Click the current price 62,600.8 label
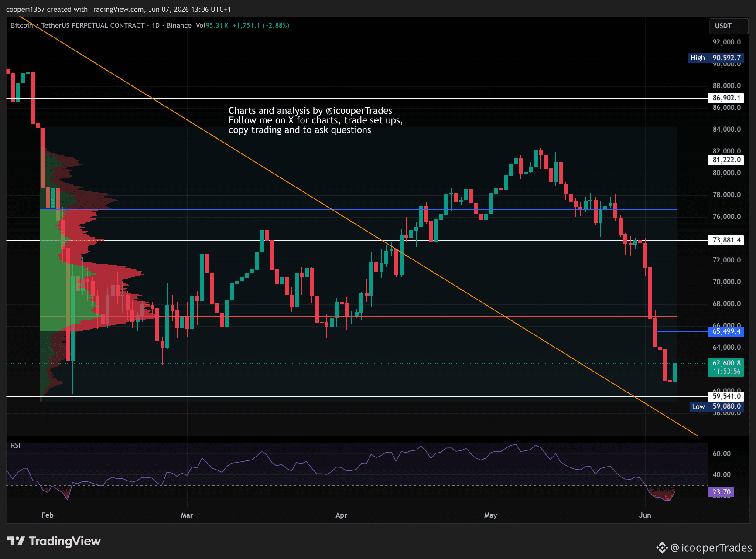This screenshot has height=559, width=756. coord(726,363)
